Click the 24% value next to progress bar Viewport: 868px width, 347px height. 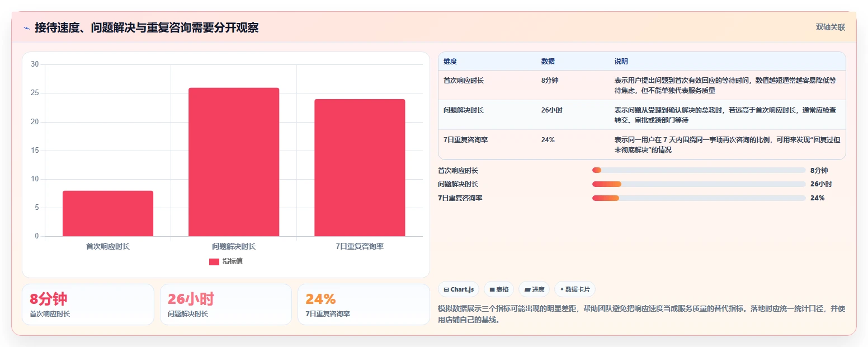(x=817, y=198)
